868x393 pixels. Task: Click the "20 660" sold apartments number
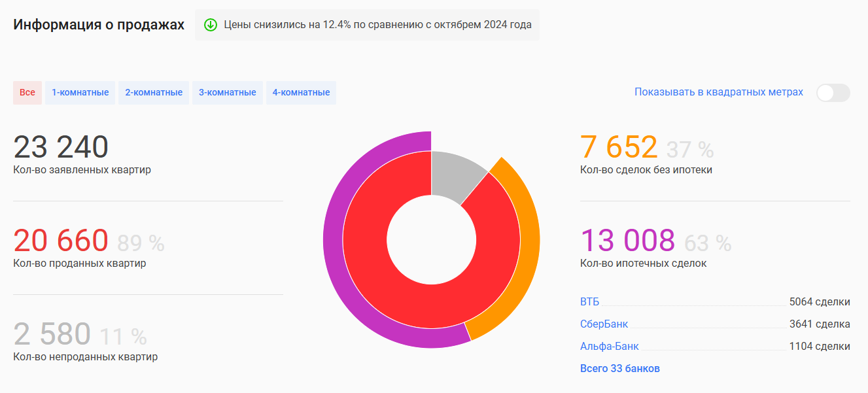pos(61,241)
